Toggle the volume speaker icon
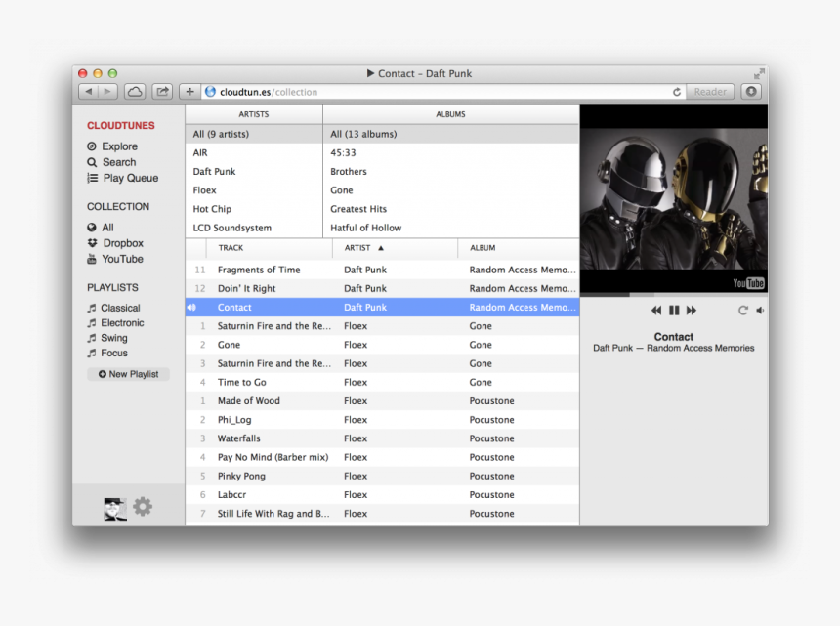This screenshot has height=626, width=840. coord(760,310)
